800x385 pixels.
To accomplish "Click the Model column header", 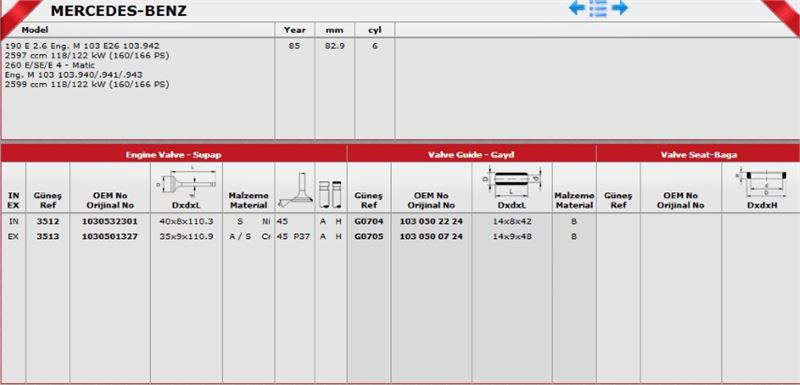I will 35,30.
